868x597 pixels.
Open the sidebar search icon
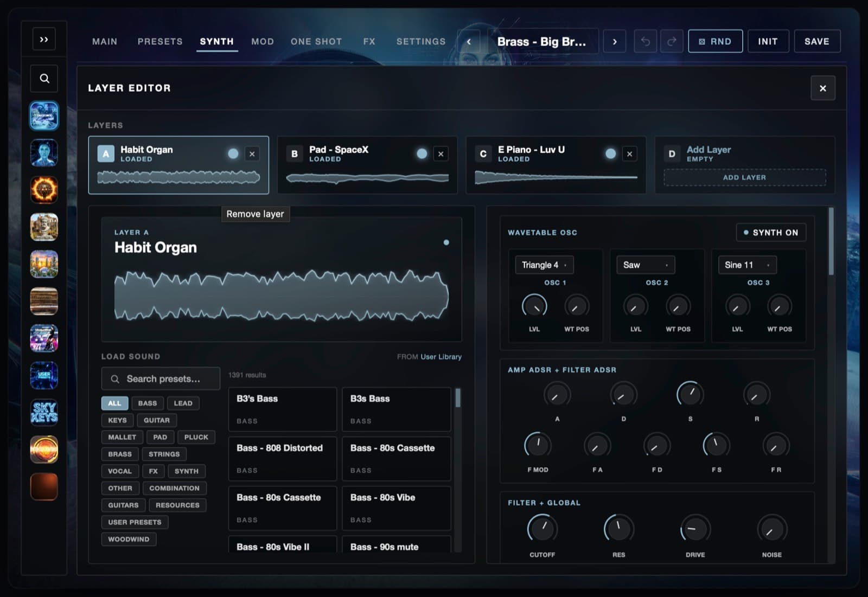(x=44, y=79)
